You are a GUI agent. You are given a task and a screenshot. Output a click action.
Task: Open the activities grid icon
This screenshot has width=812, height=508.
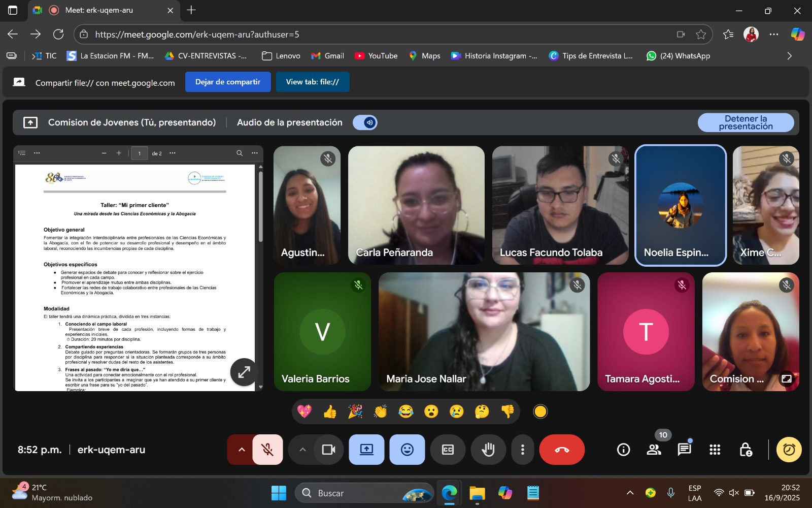click(x=715, y=450)
